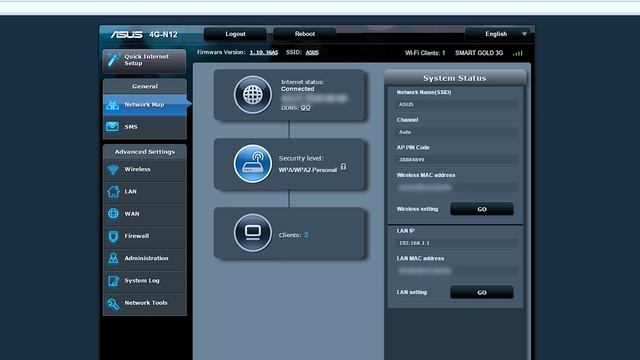Image resolution: width=640 pixels, height=360 pixels.
Task: Open the Network Tools menu item
Action: [x=145, y=303]
